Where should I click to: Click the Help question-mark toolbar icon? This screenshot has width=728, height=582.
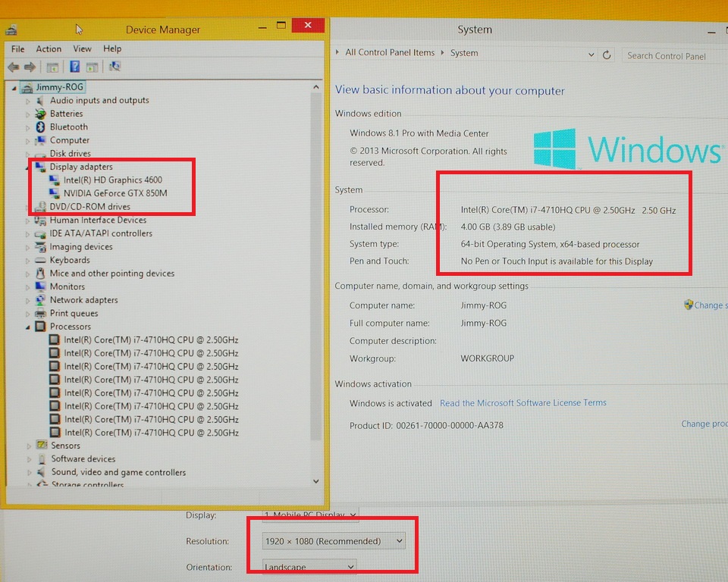click(75, 67)
